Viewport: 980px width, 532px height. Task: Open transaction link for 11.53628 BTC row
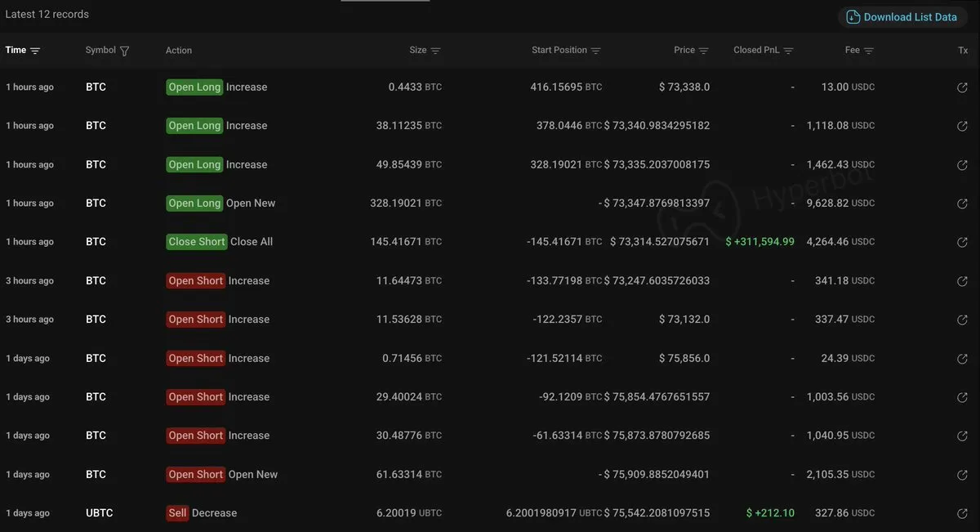click(x=962, y=320)
